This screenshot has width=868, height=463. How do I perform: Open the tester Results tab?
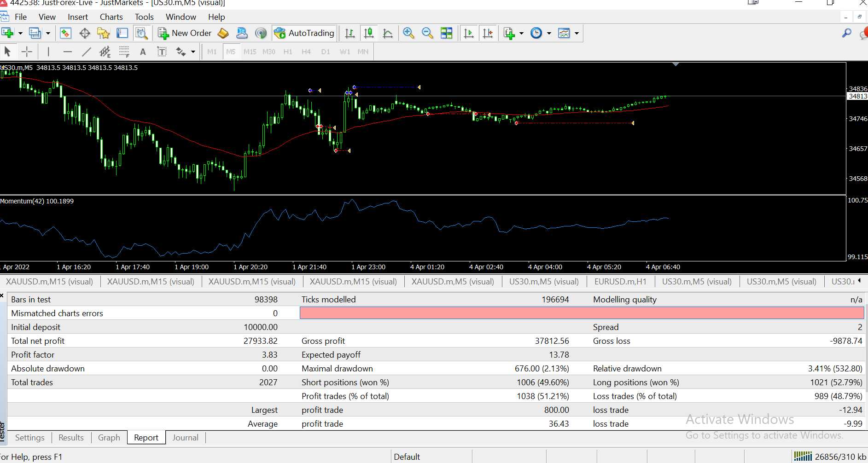click(x=71, y=438)
